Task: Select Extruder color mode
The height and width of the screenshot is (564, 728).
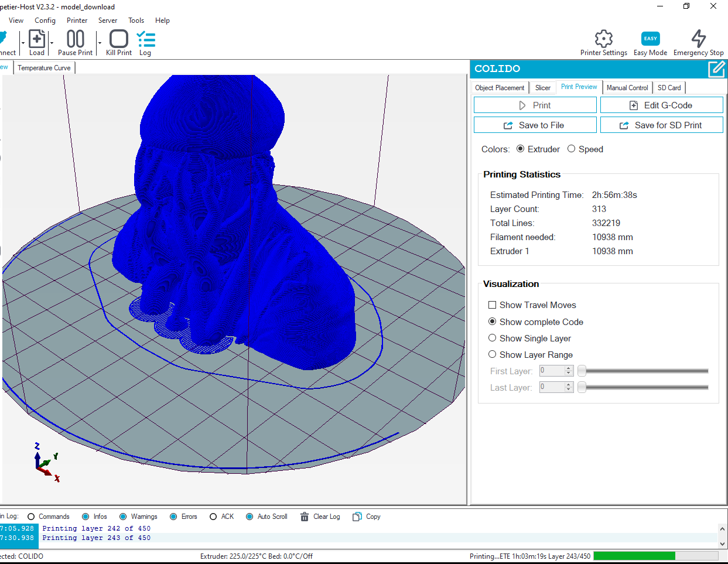Action: [x=520, y=149]
